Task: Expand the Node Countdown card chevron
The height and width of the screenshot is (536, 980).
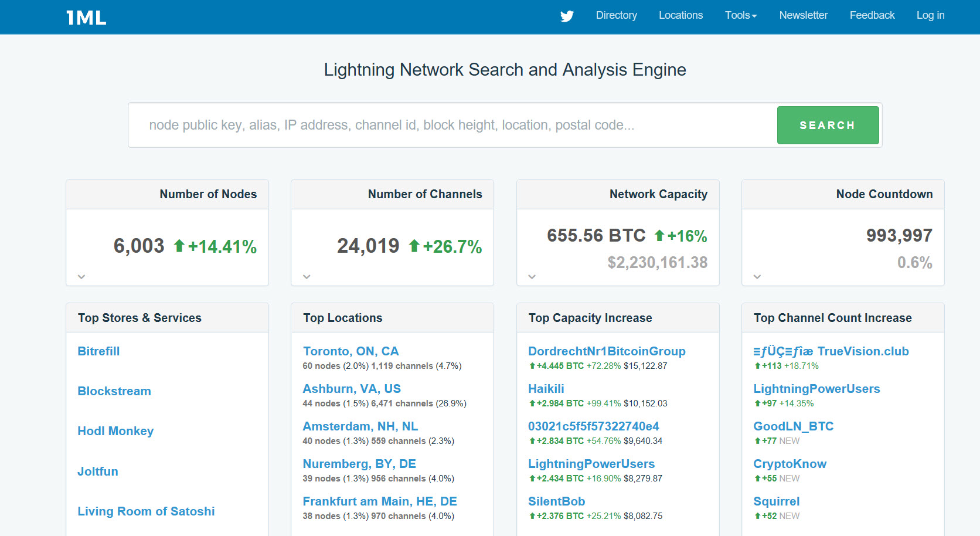Action: click(757, 276)
